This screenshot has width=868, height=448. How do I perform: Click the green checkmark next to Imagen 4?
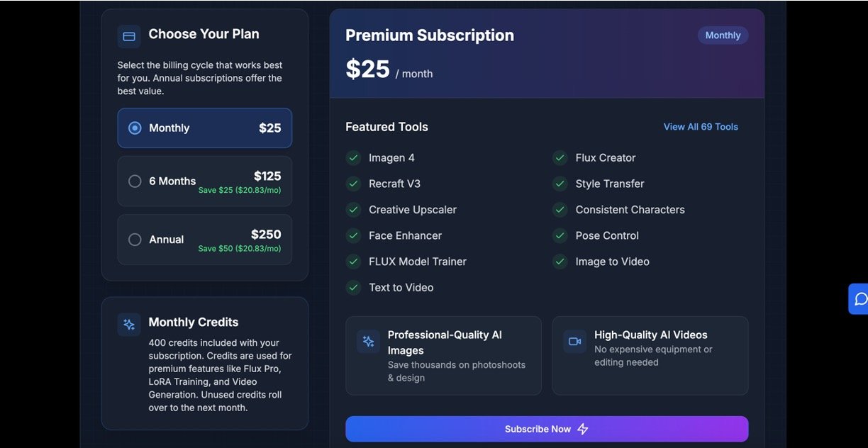click(x=353, y=158)
